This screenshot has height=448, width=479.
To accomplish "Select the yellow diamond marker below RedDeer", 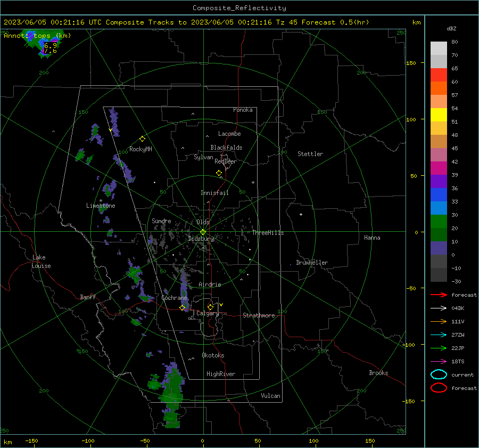I will pos(219,173).
